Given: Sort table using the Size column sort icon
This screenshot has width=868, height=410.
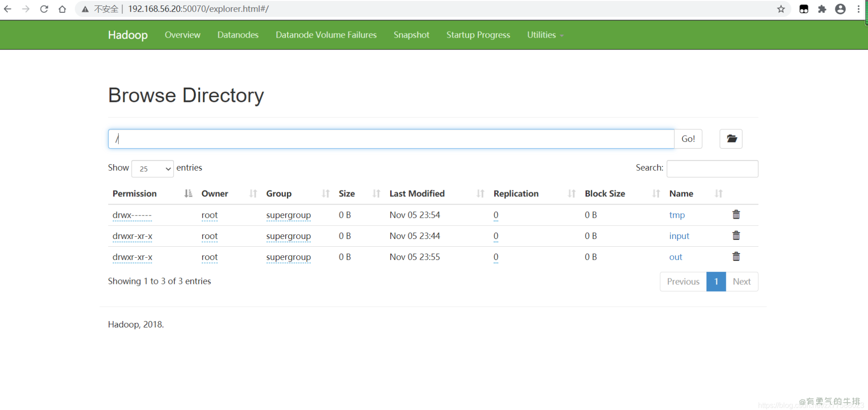Looking at the screenshot, I should click(x=376, y=194).
